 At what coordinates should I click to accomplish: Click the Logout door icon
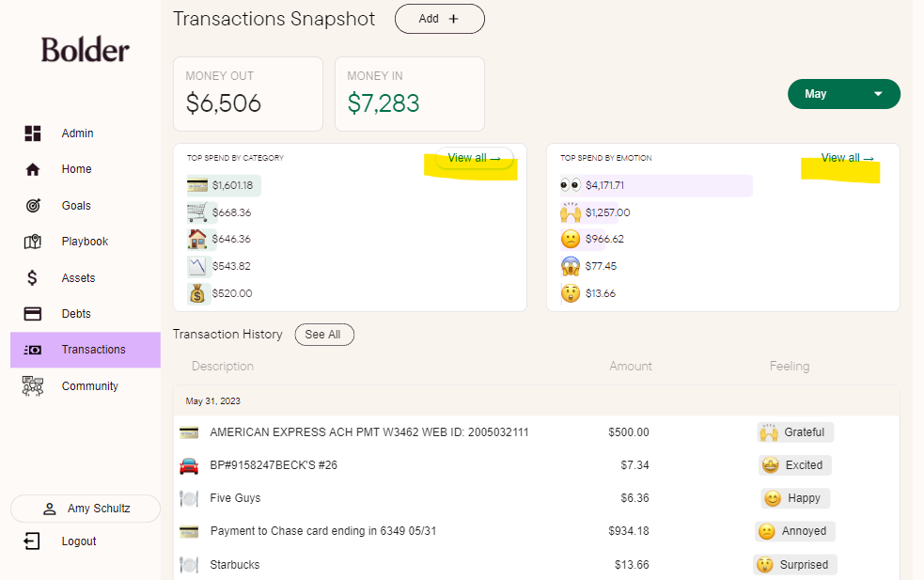[x=32, y=541]
